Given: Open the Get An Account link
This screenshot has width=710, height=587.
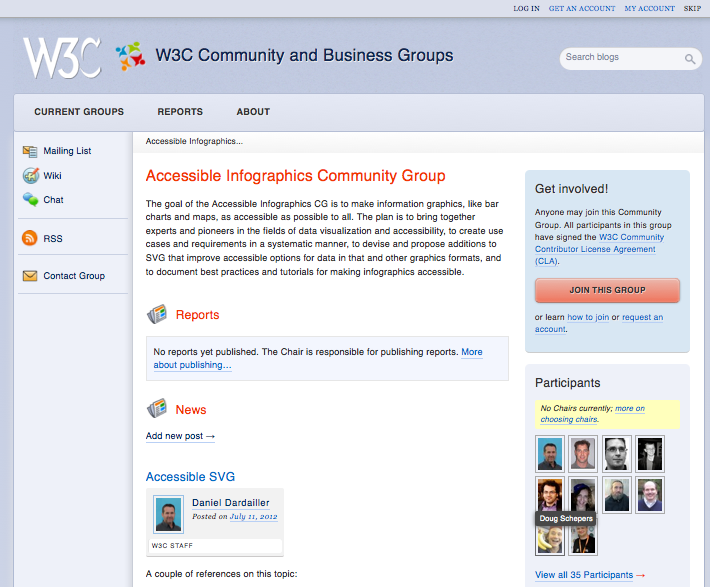Looking at the screenshot, I should (582, 8).
